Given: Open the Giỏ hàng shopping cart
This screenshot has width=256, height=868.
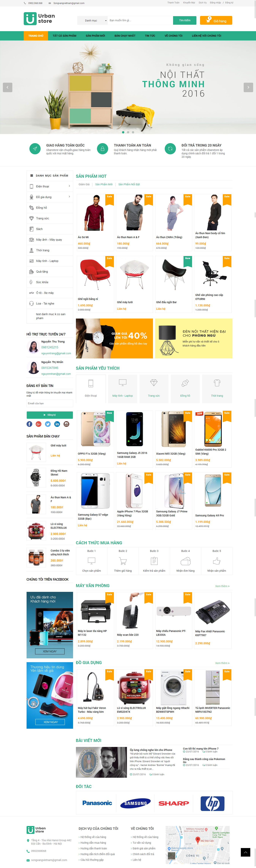Looking at the screenshot, I should (x=216, y=21).
